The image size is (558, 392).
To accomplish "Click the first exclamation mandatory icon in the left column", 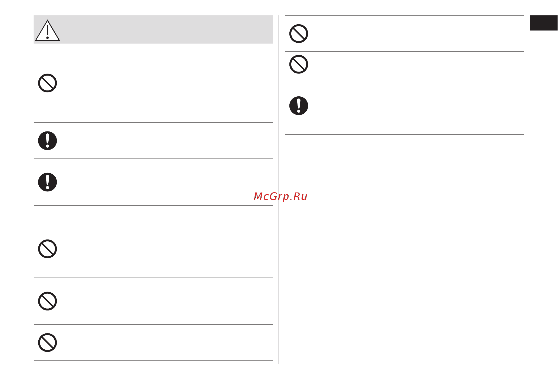I will click(x=47, y=141).
